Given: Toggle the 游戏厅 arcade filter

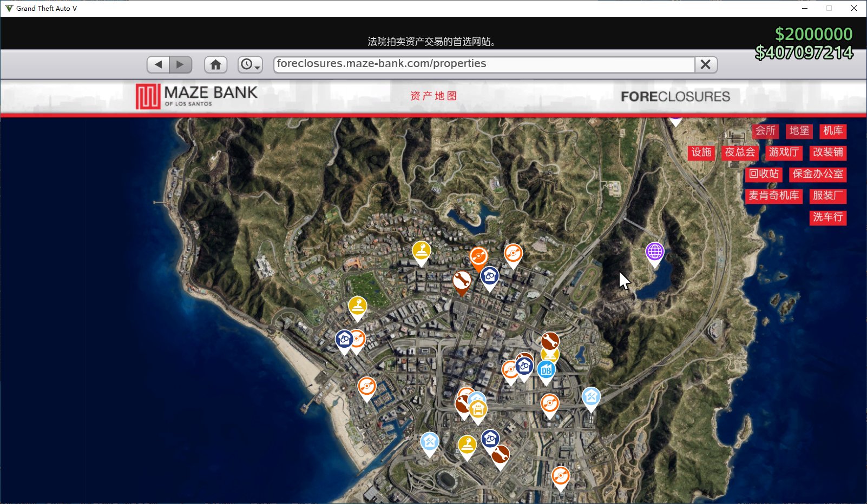Looking at the screenshot, I should 784,152.
